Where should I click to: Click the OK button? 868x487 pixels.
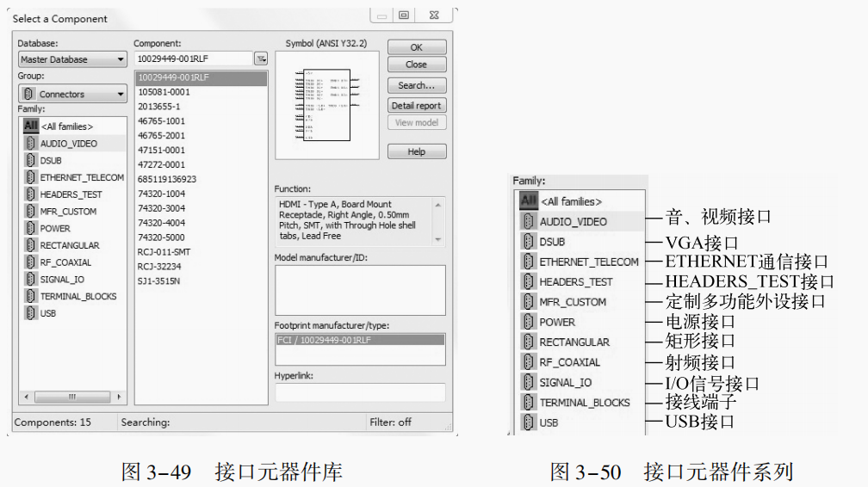coord(416,47)
